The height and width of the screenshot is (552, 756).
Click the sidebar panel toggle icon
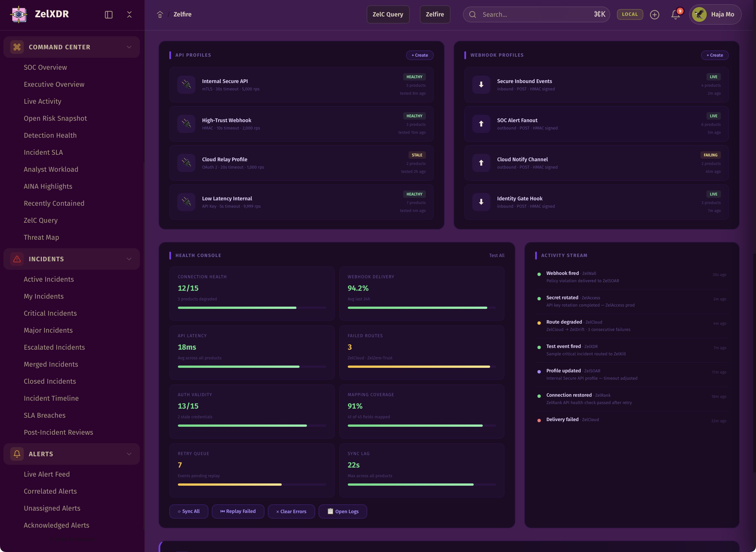(108, 14)
